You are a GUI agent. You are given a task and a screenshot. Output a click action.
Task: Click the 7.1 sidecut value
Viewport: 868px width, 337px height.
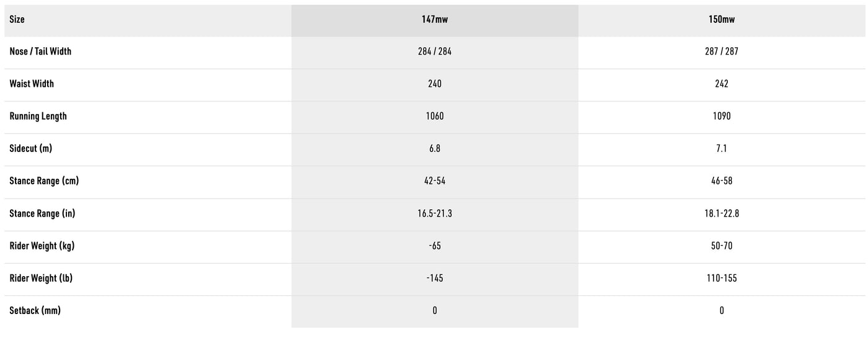click(722, 148)
